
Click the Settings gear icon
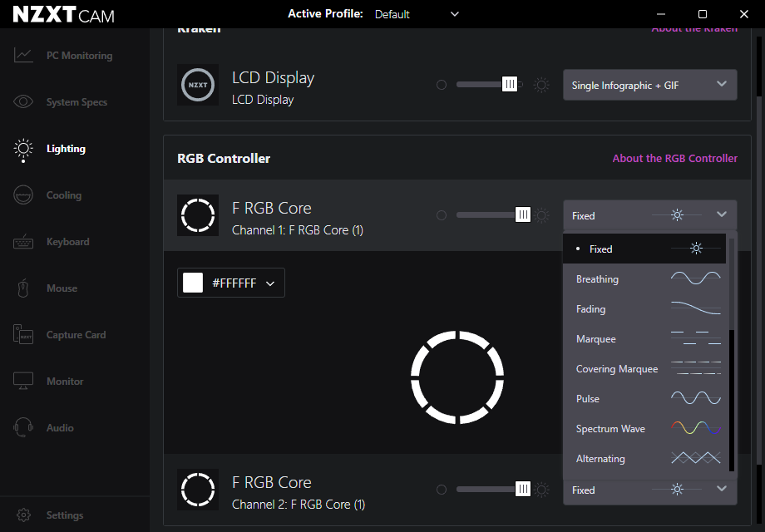(x=23, y=515)
